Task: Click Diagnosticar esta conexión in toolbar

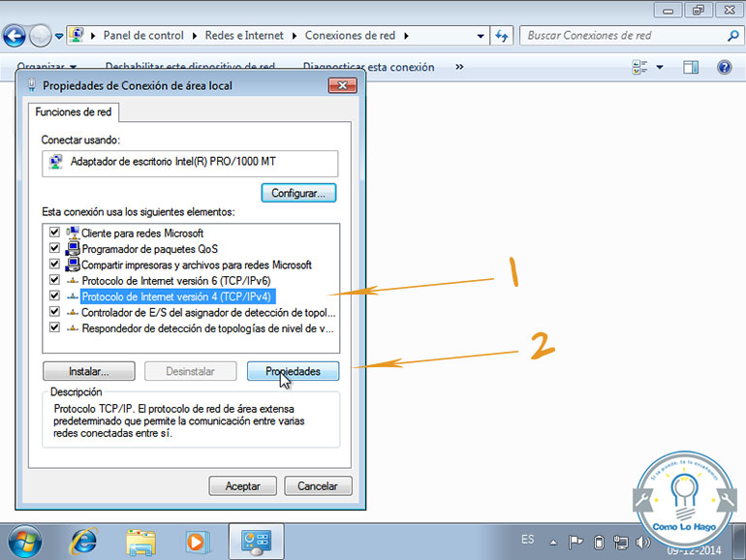Action: coord(368,68)
